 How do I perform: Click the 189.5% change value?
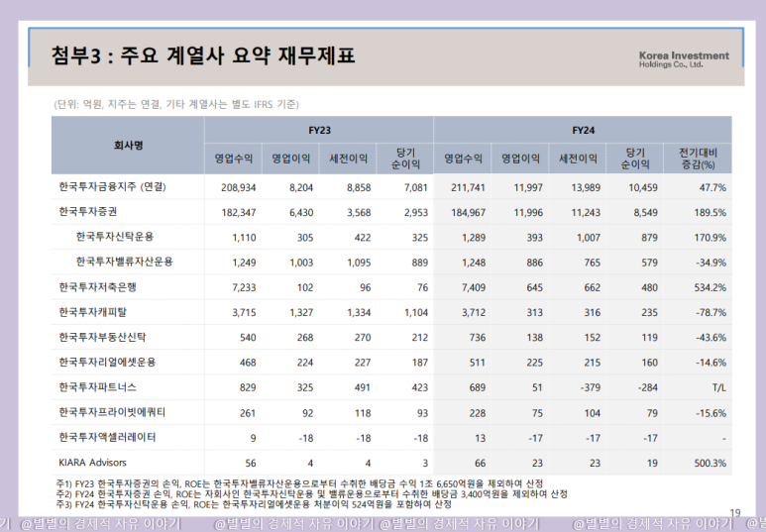pos(711,213)
